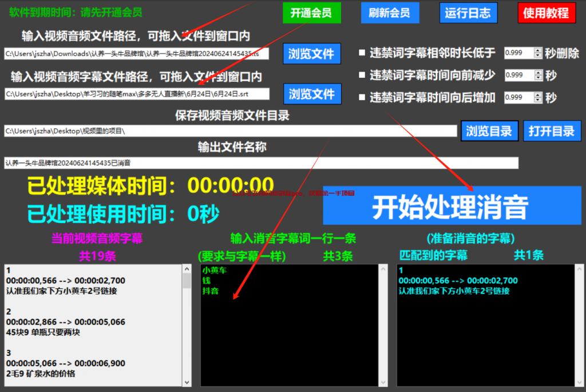Click the 保存视频音频文件目录 path field
The width and height of the screenshot is (586, 392).
229,131
